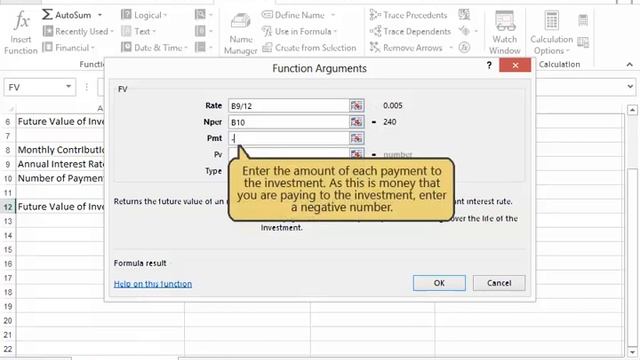Click the Error Checking icon
Image resolution: width=640 pixels, height=360 pixels.
point(464,31)
